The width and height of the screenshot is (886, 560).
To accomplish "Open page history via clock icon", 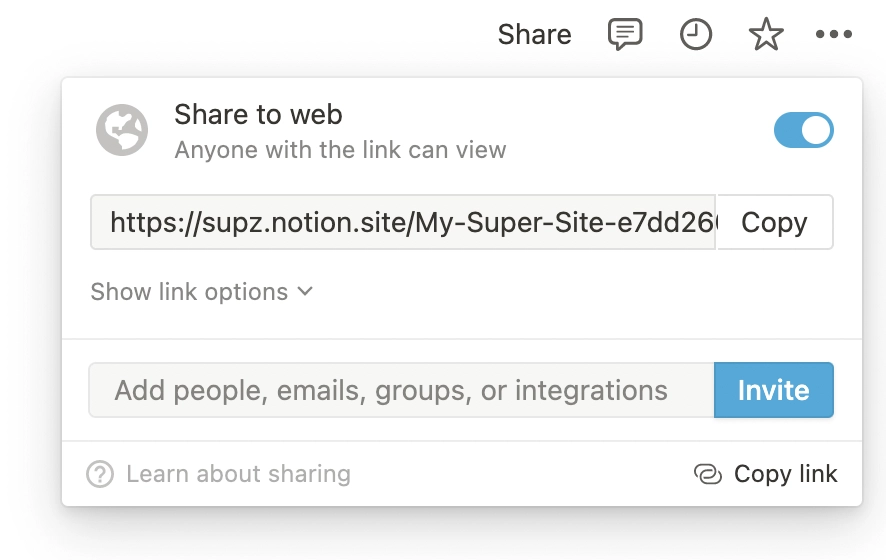I will tap(696, 34).
